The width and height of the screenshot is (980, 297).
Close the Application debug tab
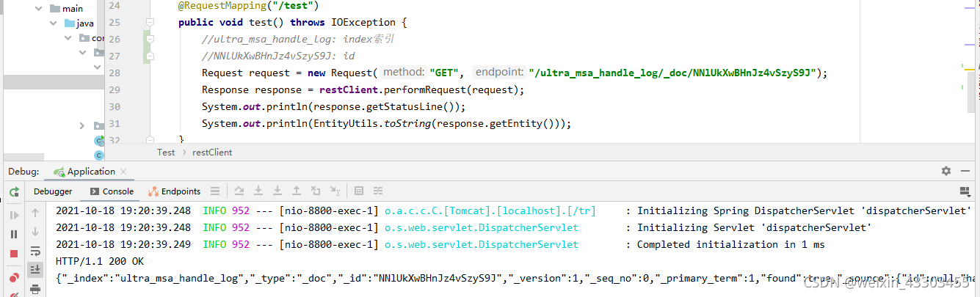(123, 172)
